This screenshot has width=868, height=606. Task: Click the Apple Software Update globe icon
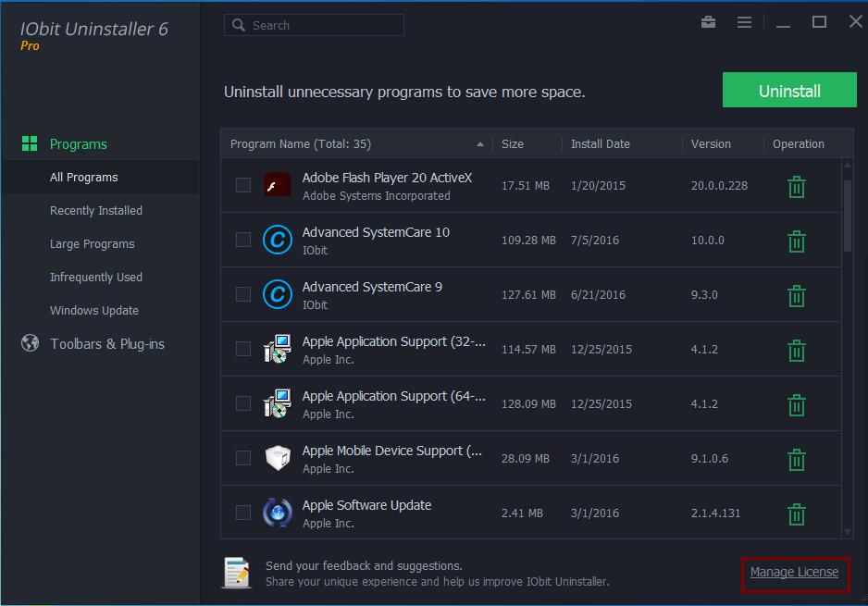[278, 513]
